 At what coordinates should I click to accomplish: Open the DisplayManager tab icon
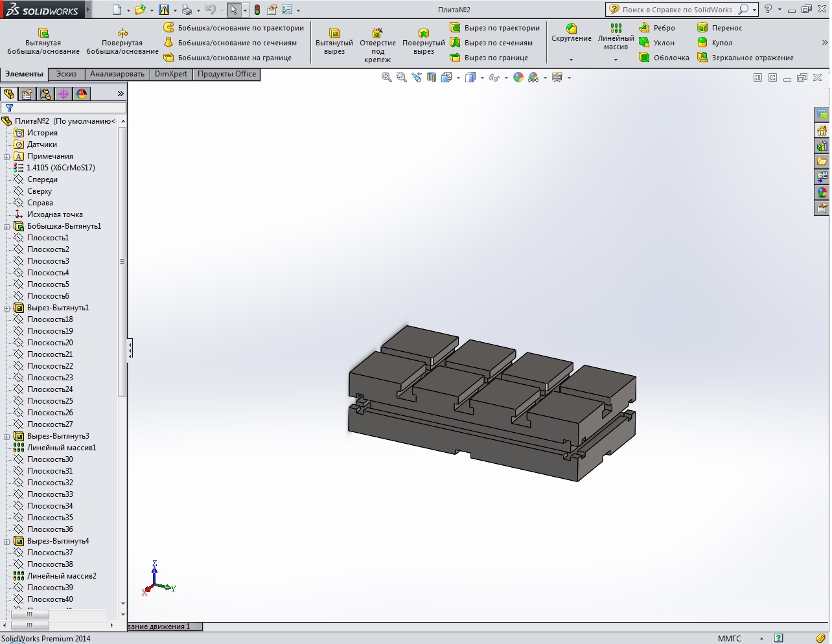(x=82, y=94)
